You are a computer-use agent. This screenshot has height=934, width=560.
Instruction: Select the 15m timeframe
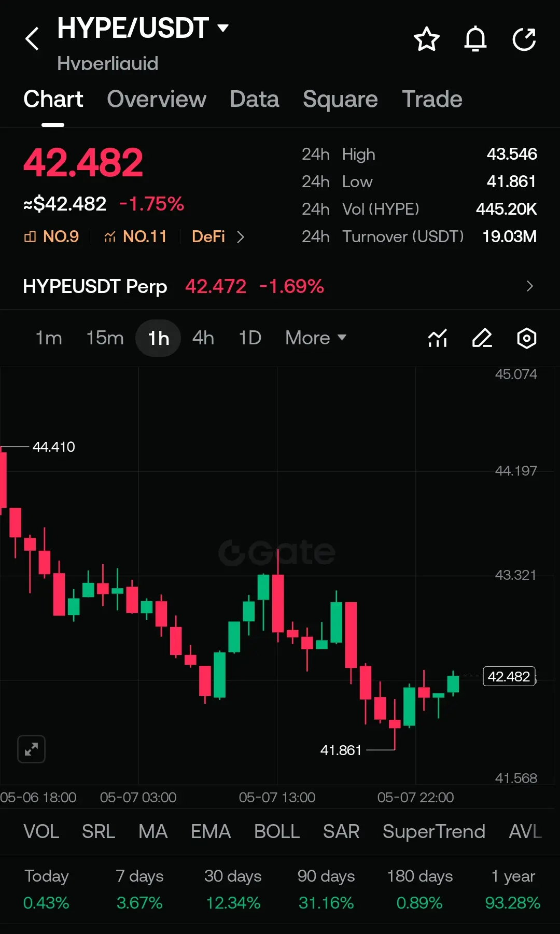click(105, 338)
